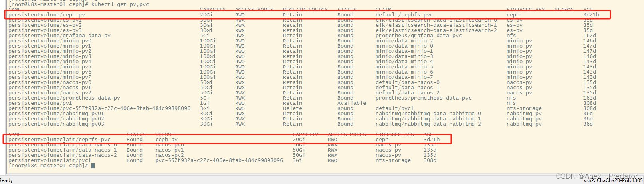
Task: Click claim default/pvc1
Action: [x=395, y=108]
